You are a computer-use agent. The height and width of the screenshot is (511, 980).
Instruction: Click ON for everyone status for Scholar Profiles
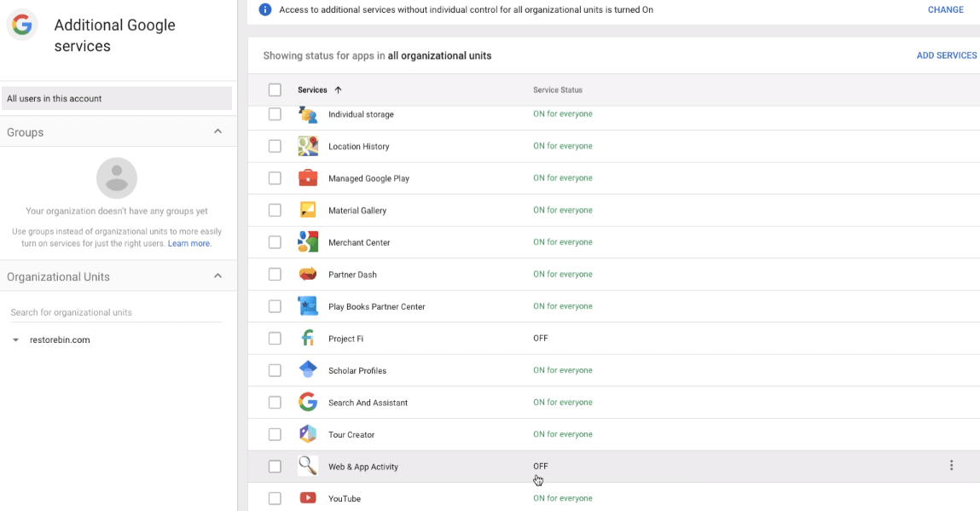point(563,370)
